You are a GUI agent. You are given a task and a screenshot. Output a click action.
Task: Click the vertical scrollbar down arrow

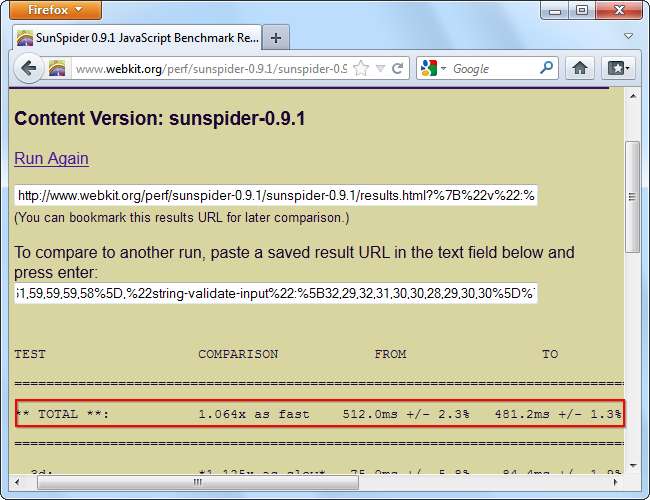pos(633,466)
